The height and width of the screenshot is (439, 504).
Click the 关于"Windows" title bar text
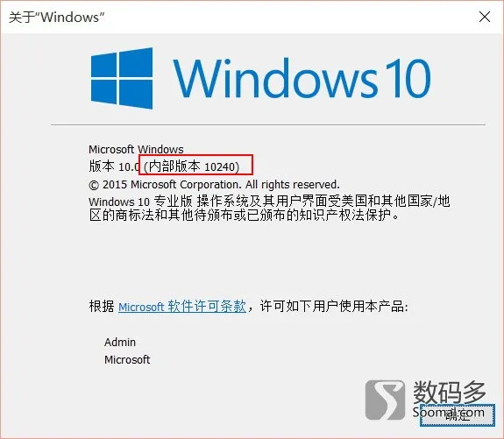57,18
